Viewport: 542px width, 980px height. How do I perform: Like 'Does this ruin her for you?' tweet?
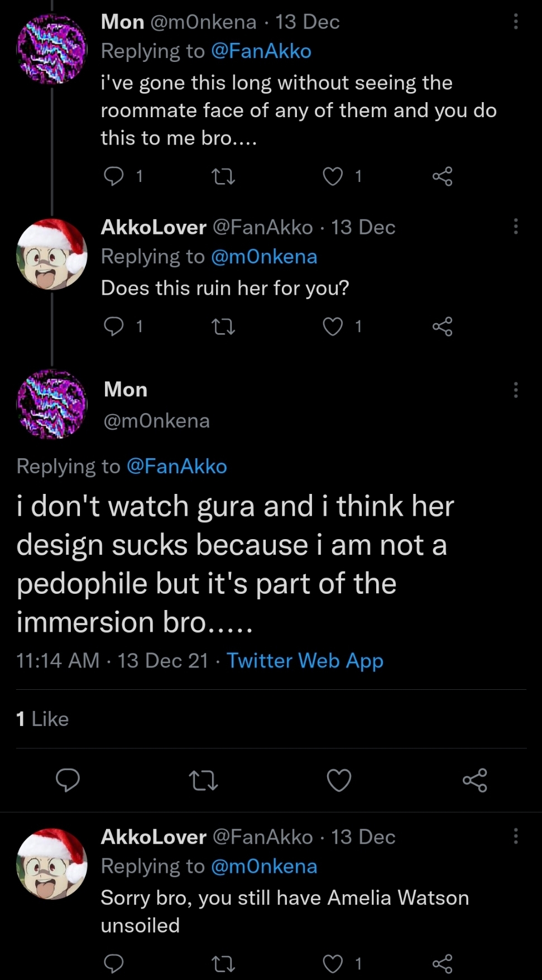pos(333,326)
